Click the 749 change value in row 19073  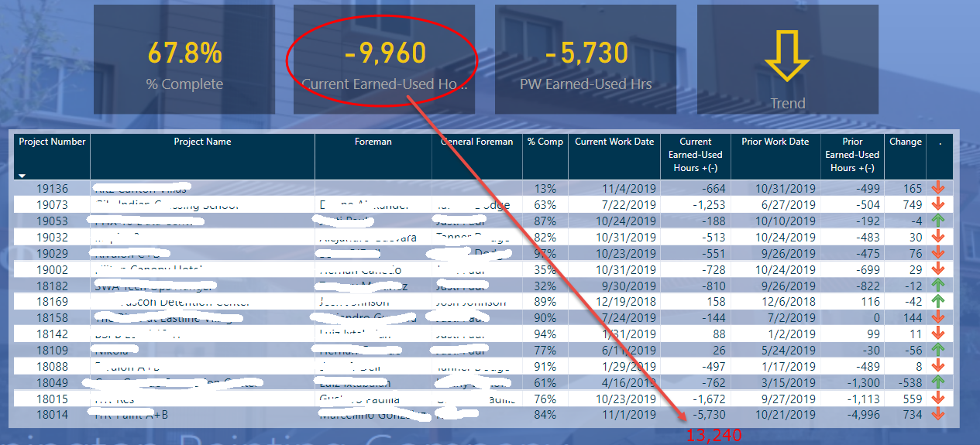pos(913,205)
